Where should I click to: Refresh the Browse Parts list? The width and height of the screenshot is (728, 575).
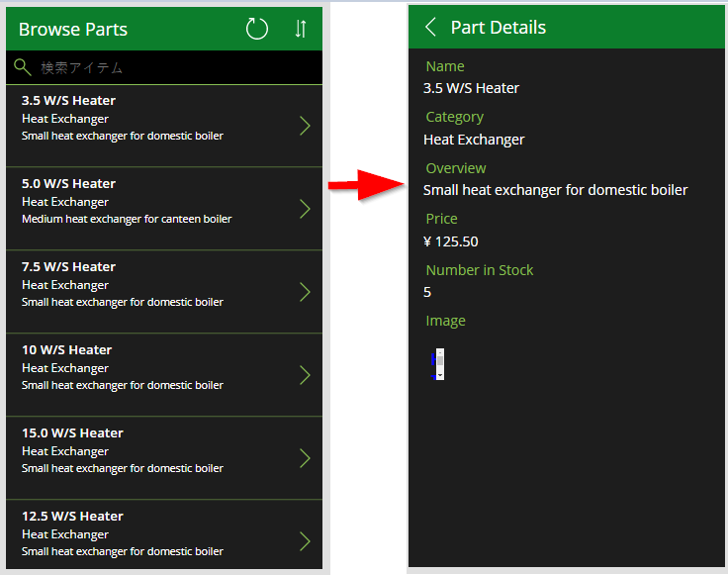pos(257,29)
